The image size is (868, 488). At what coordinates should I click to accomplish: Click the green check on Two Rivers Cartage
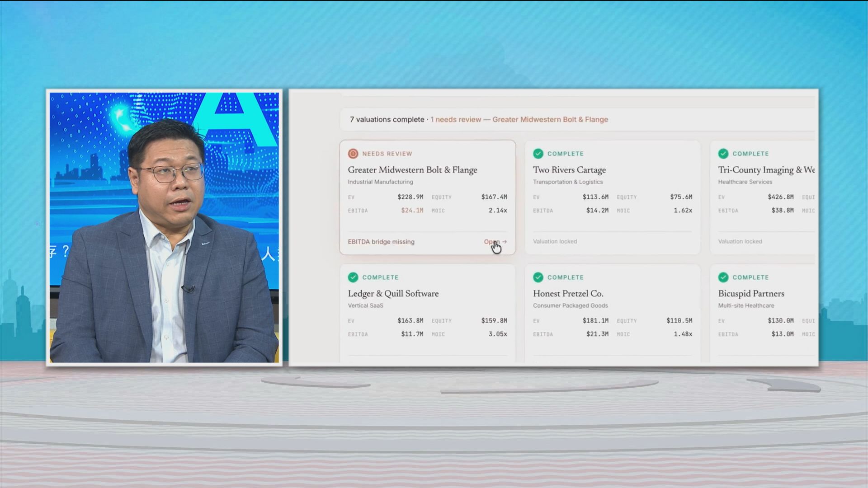click(538, 154)
